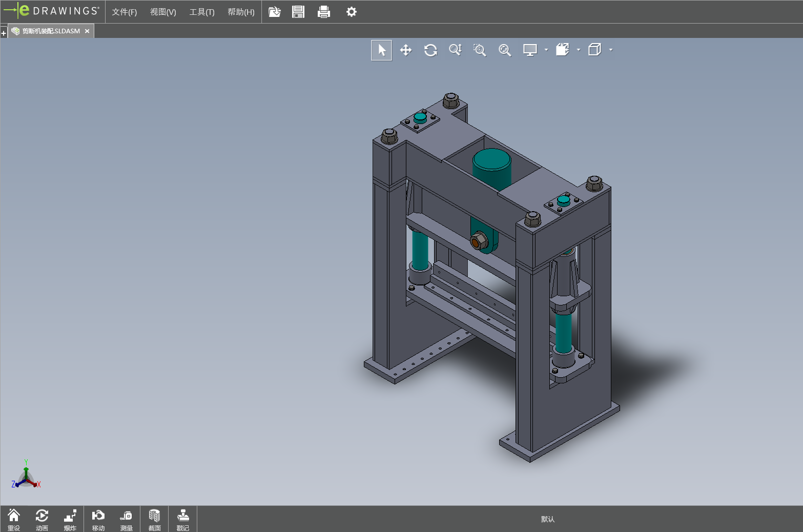This screenshot has height=532, width=803.
Task: Activate the Rotate view tool
Action: [x=430, y=50]
